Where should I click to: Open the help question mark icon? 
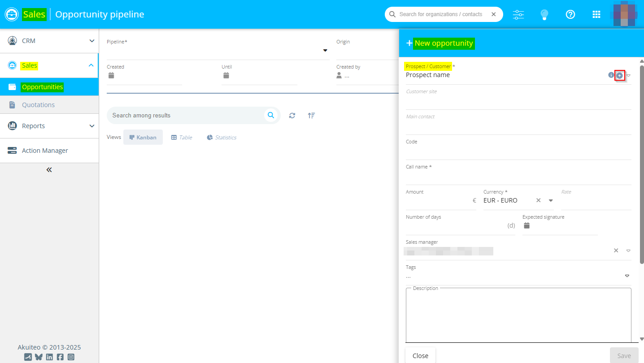point(570,14)
